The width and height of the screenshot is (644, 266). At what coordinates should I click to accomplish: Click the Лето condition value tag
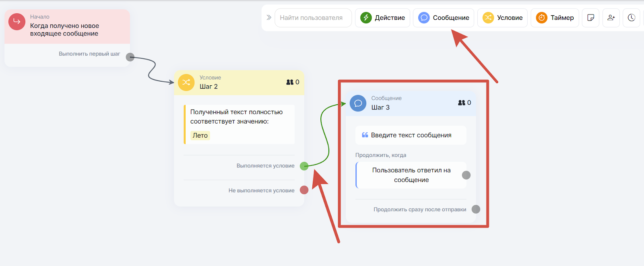point(200,136)
